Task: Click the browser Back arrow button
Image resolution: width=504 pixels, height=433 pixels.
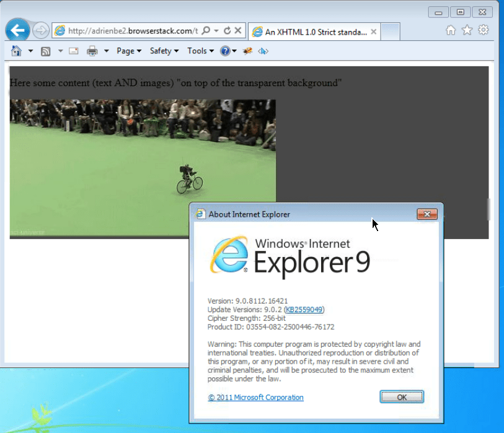Action: point(18,30)
